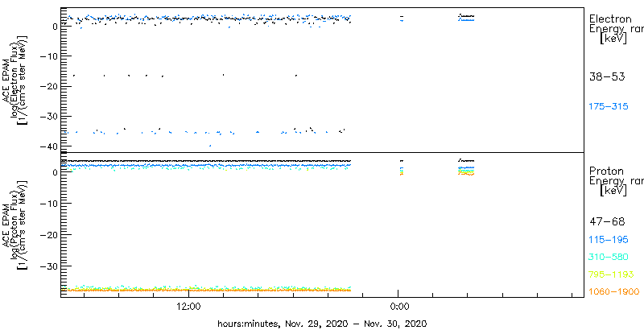Click the 310-580 proton energy legend label
The image size is (644, 330).
609,258
